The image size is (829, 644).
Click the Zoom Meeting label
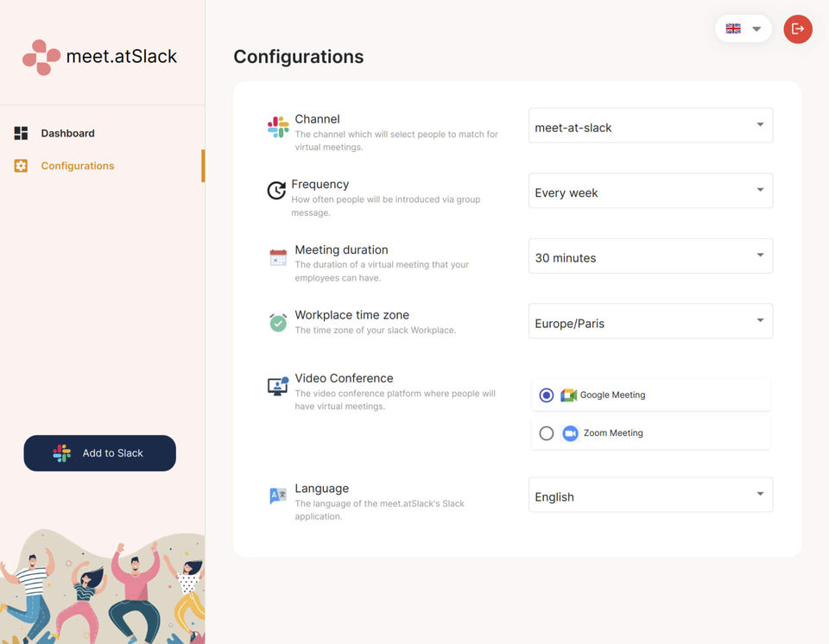point(613,433)
